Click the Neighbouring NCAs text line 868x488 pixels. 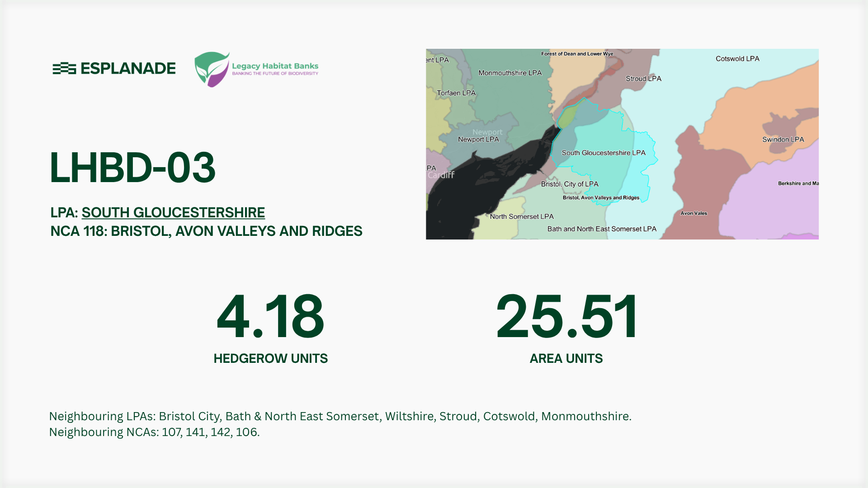[x=154, y=432]
